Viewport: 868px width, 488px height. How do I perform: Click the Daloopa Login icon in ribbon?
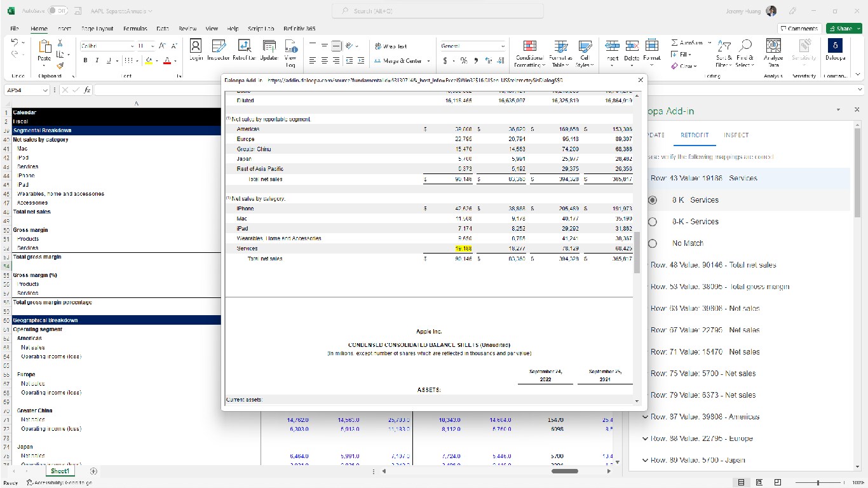pos(196,50)
